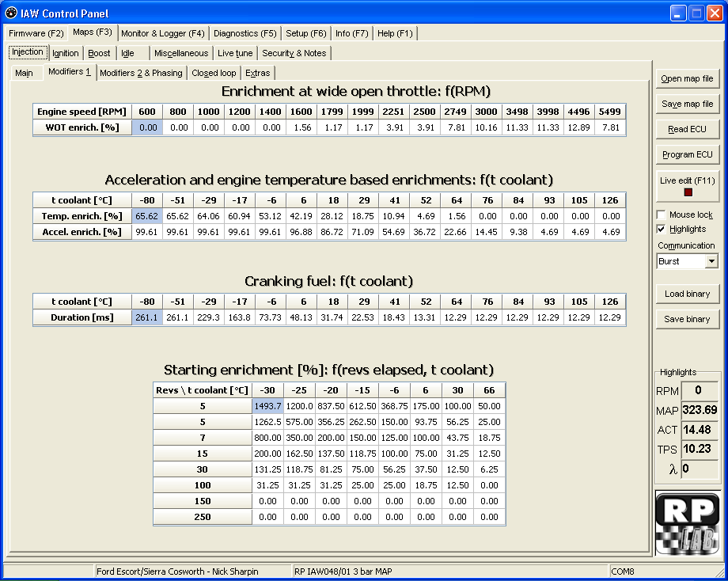Image resolution: width=728 pixels, height=581 pixels.
Task: Select the cranking Duration cell 261.1 under -80
Action: (x=147, y=317)
